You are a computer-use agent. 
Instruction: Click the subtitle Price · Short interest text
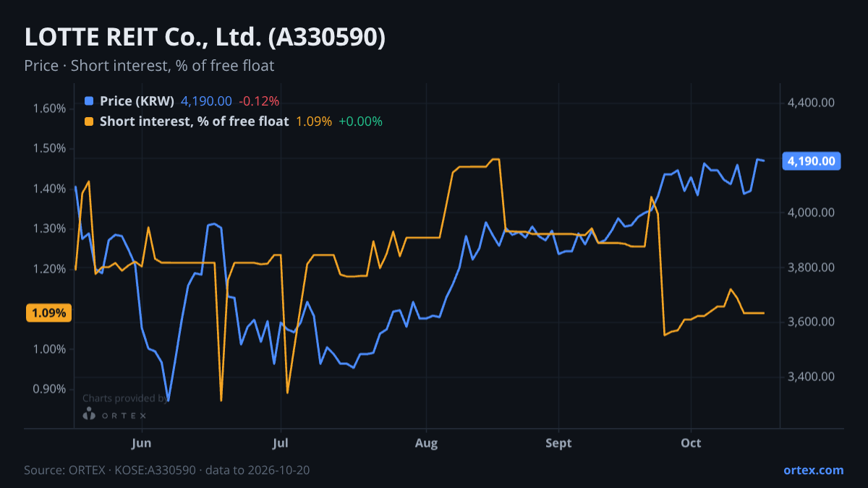[149, 66]
